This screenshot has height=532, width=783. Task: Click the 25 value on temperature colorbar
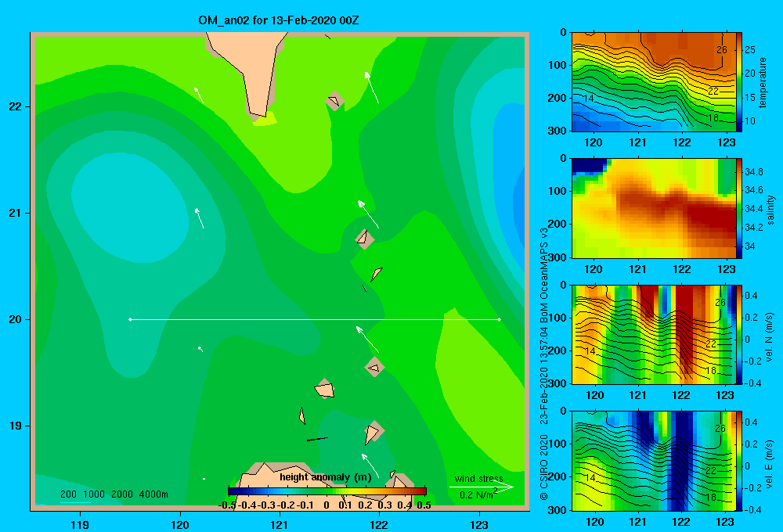click(x=750, y=50)
